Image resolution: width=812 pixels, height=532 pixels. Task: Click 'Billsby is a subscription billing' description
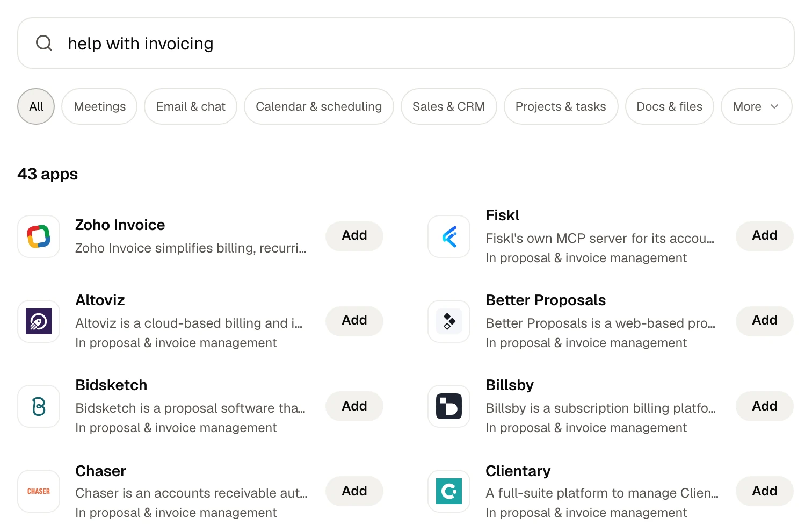pyautogui.click(x=600, y=408)
